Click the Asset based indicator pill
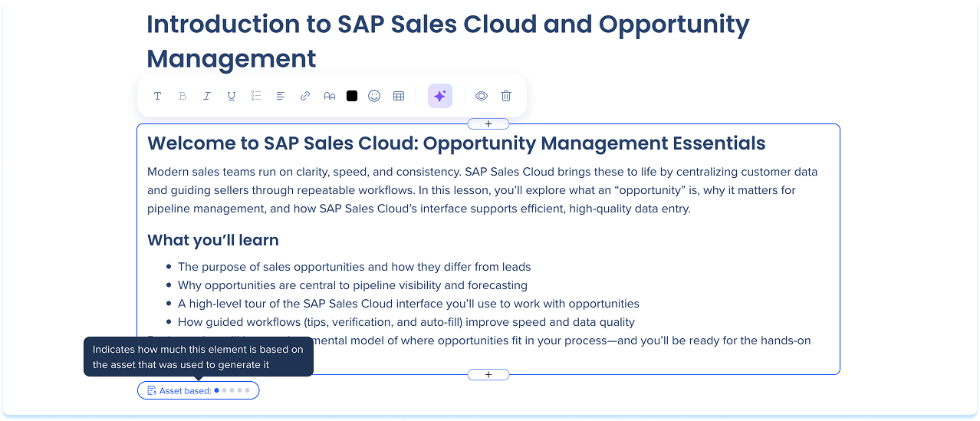 point(199,391)
